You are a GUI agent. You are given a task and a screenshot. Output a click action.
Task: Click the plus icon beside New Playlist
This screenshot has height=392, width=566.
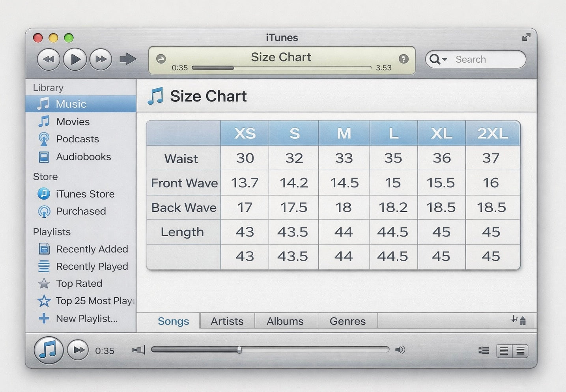(44, 318)
